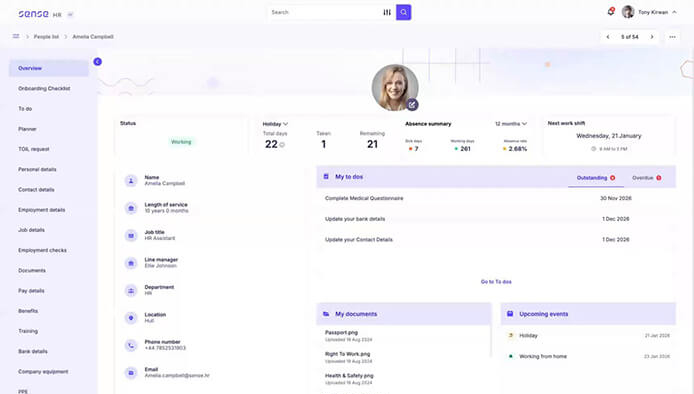Click the Location pin icon

(x=131, y=318)
